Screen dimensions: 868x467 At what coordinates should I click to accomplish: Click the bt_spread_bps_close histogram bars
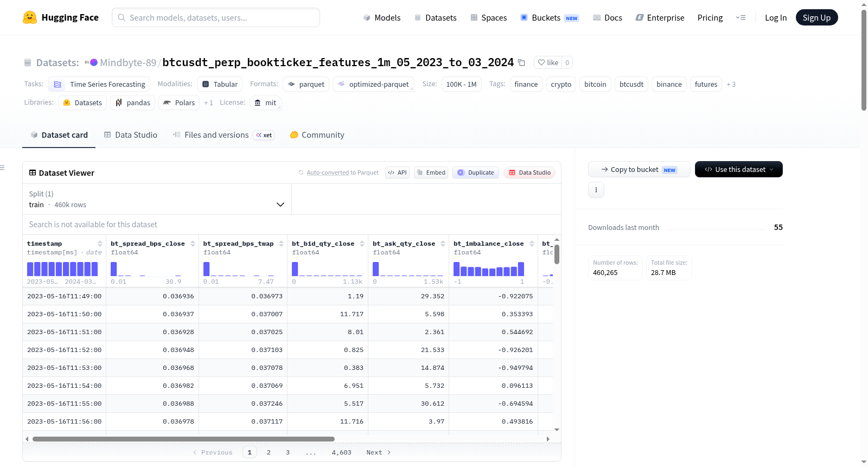(146, 269)
